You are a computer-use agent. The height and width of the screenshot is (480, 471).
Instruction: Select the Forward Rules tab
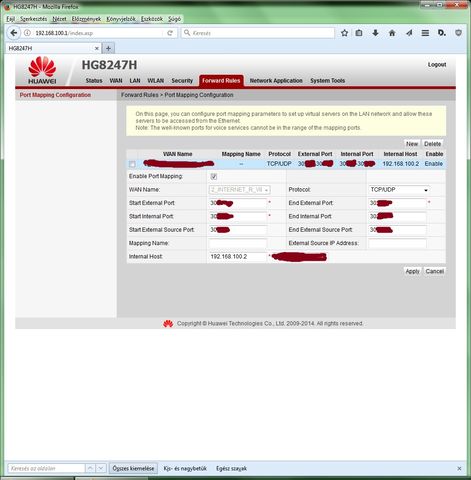[x=221, y=81]
